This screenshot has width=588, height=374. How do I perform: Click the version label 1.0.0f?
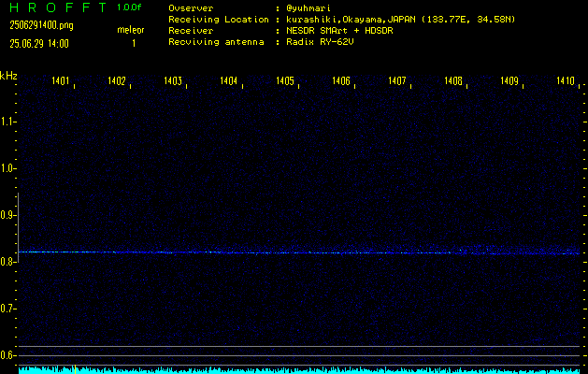pos(129,7)
